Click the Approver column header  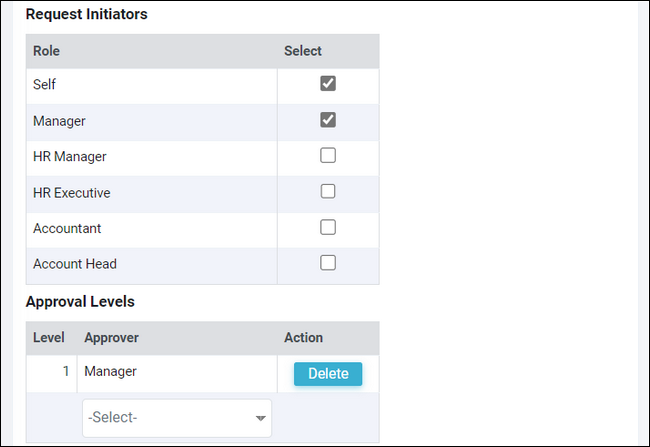[x=111, y=338]
